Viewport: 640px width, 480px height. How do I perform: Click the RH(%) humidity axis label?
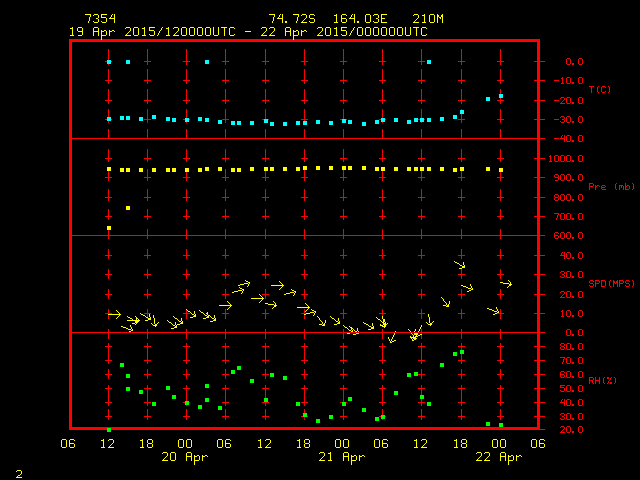point(599,380)
